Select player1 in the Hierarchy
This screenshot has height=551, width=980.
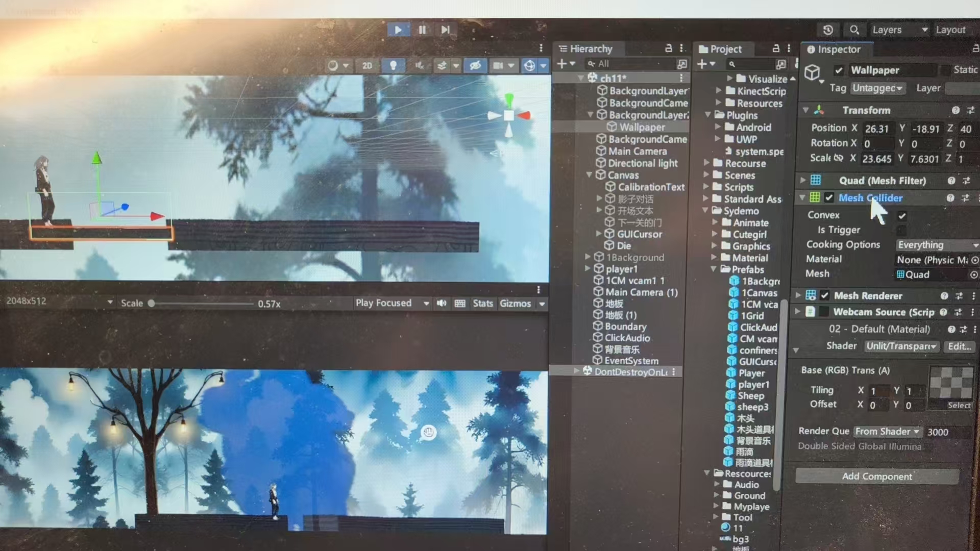click(x=622, y=269)
